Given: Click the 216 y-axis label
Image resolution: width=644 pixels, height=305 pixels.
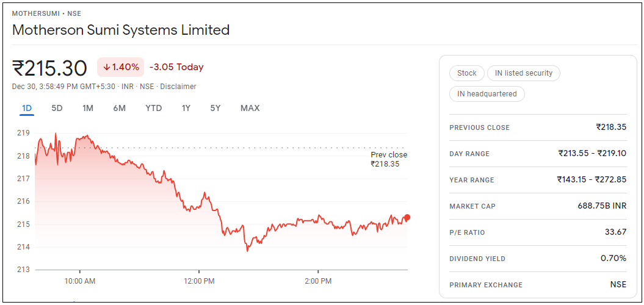Looking at the screenshot, I should click(x=24, y=201).
